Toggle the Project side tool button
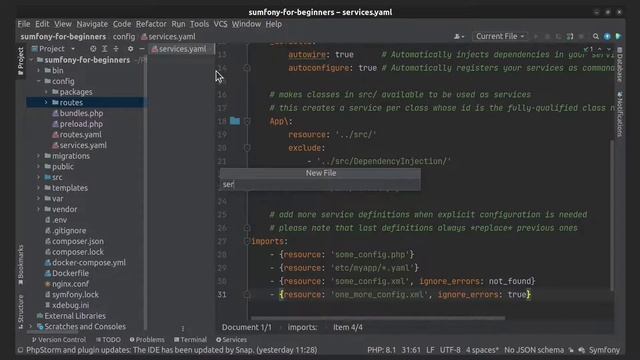The width and height of the screenshot is (640, 360). (21, 61)
